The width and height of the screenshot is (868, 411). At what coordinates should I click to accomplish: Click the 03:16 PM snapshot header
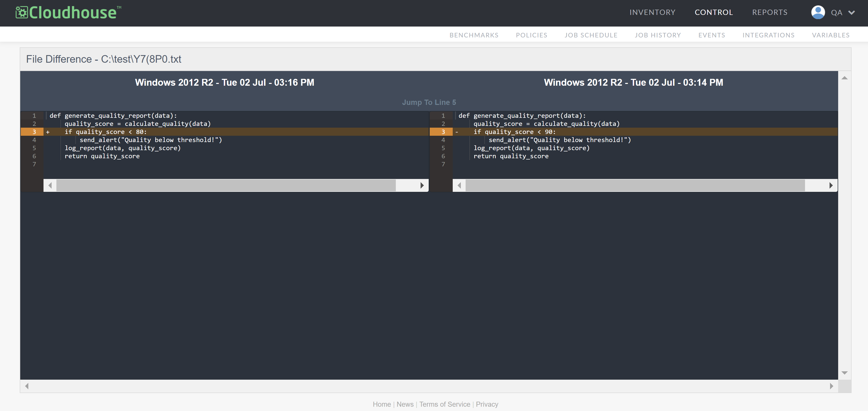tap(224, 83)
